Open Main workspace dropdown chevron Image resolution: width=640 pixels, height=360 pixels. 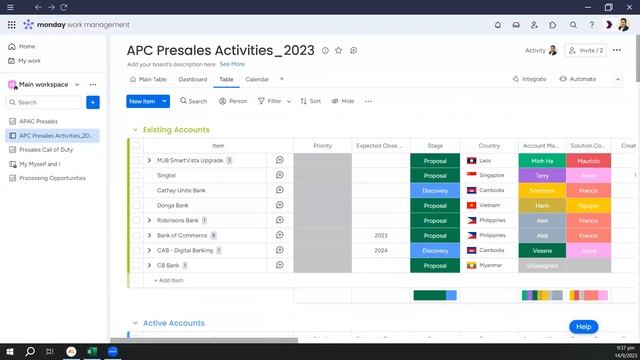pyautogui.click(x=77, y=84)
